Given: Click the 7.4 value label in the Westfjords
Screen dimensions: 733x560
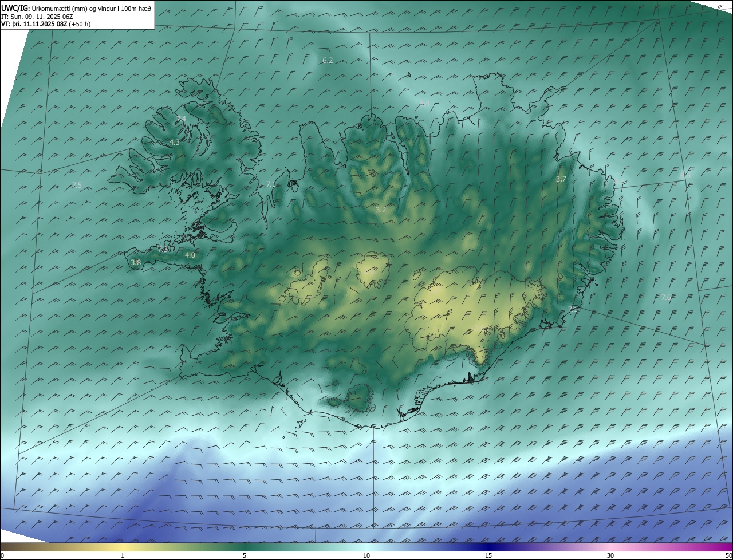Looking at the screenshot, I should point(181,119).
